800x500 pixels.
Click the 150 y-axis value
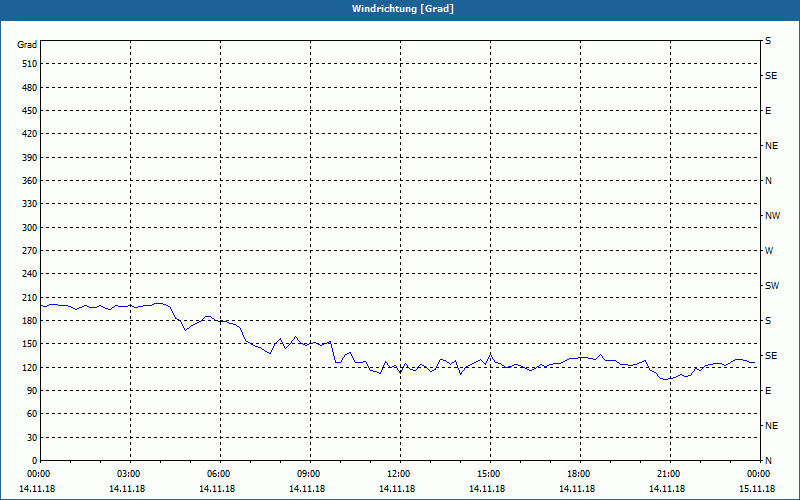pos(29,344)
